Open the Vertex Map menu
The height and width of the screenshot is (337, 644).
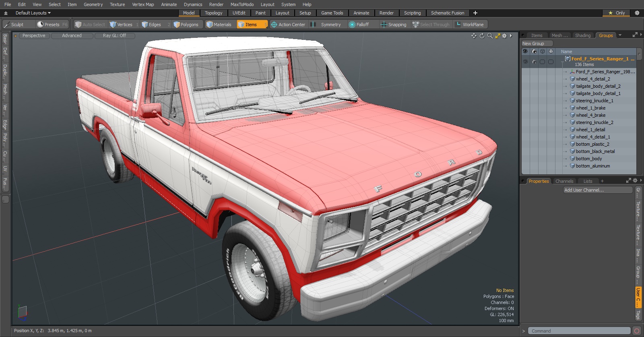[143, 4]
